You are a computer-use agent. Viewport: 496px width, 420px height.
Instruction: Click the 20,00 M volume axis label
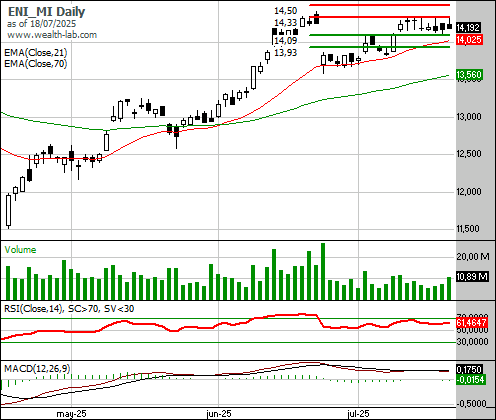(x=473, y=256)
